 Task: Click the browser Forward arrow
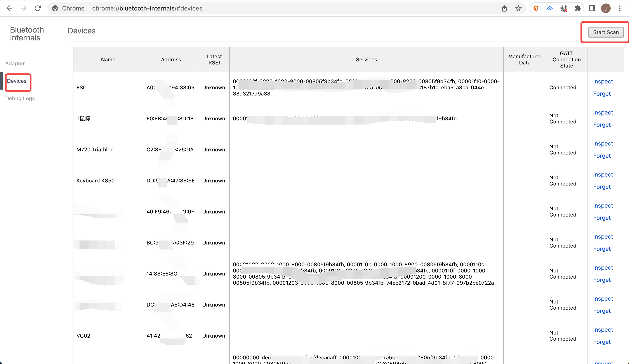[x=23, y=8]
